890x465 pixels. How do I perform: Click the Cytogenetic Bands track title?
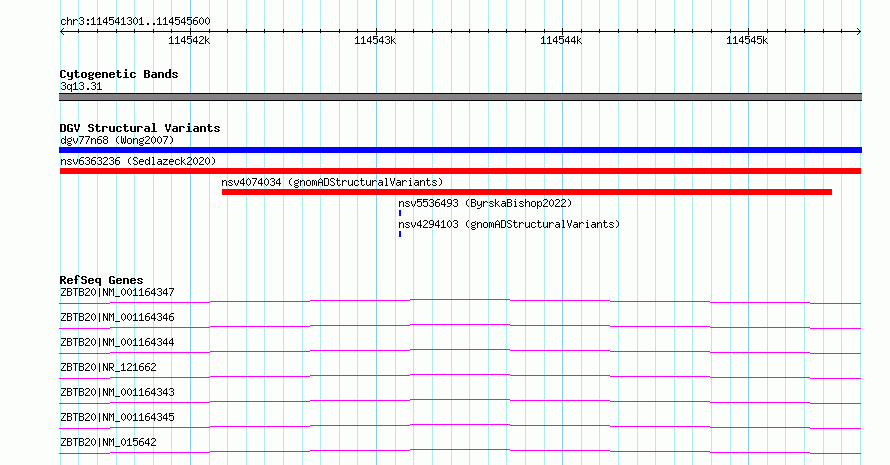pyautogui.click(x=119, y=74)
